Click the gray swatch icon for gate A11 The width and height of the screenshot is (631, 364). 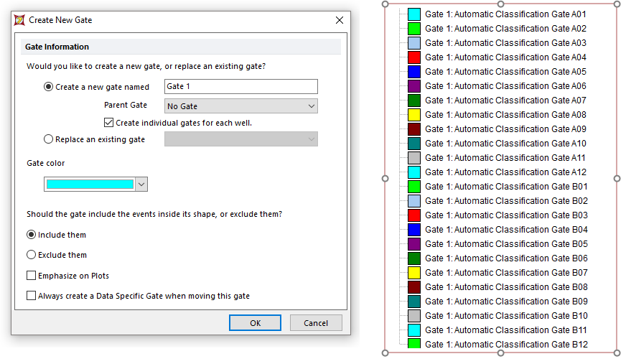tap(413, 158)
